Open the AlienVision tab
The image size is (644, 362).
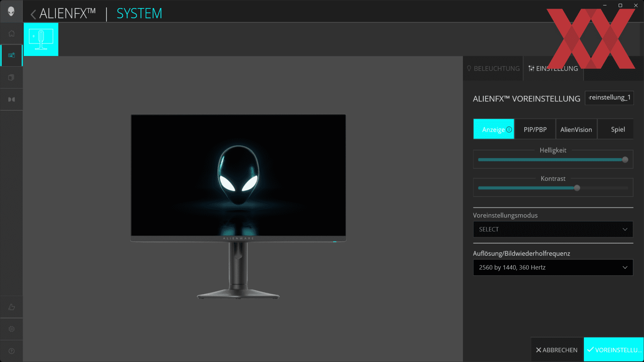click(576, 129)
